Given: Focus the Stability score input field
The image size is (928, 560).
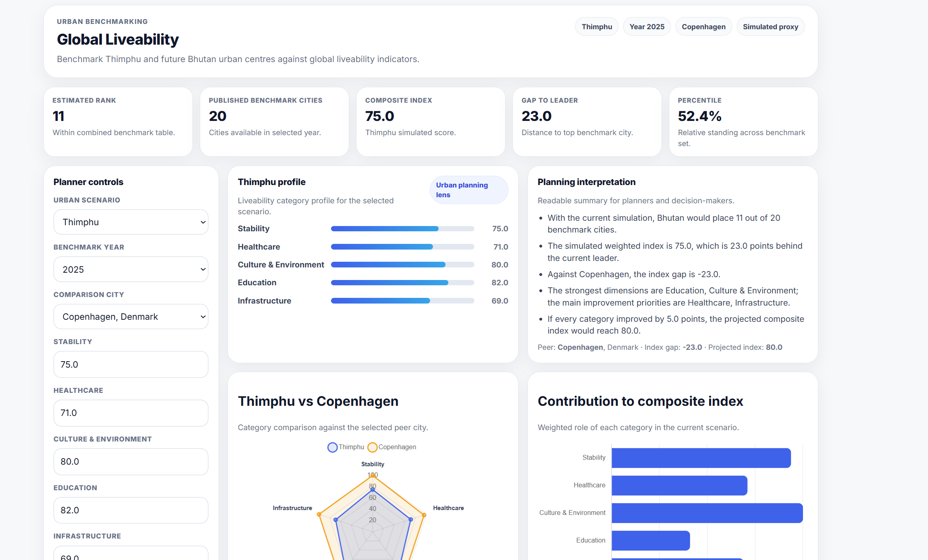Looking at the screenshot, I should [131, 364].
